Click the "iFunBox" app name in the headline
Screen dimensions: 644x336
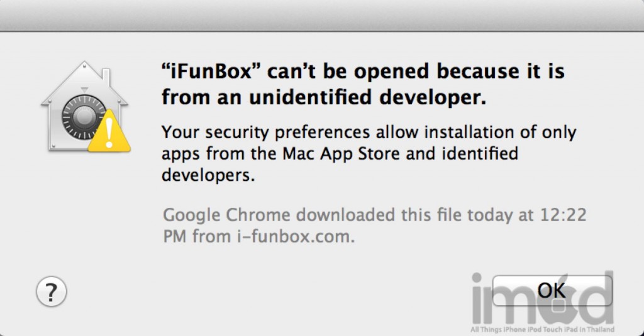point(211,73)
